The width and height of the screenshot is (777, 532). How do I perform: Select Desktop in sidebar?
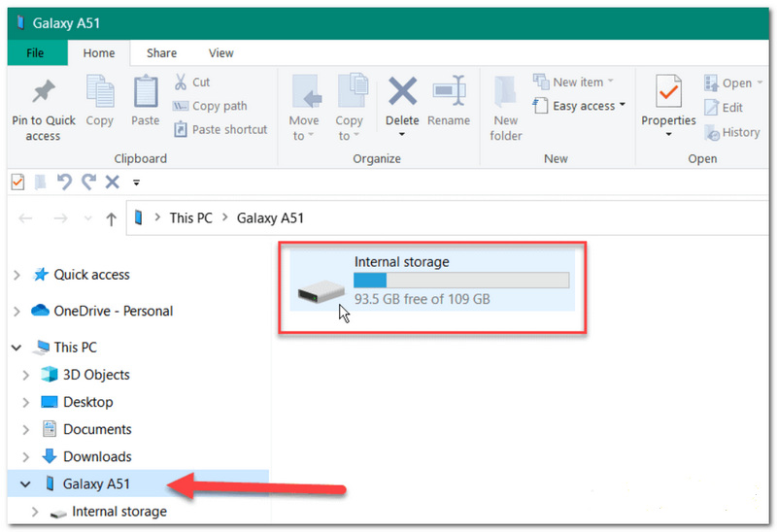88,402
